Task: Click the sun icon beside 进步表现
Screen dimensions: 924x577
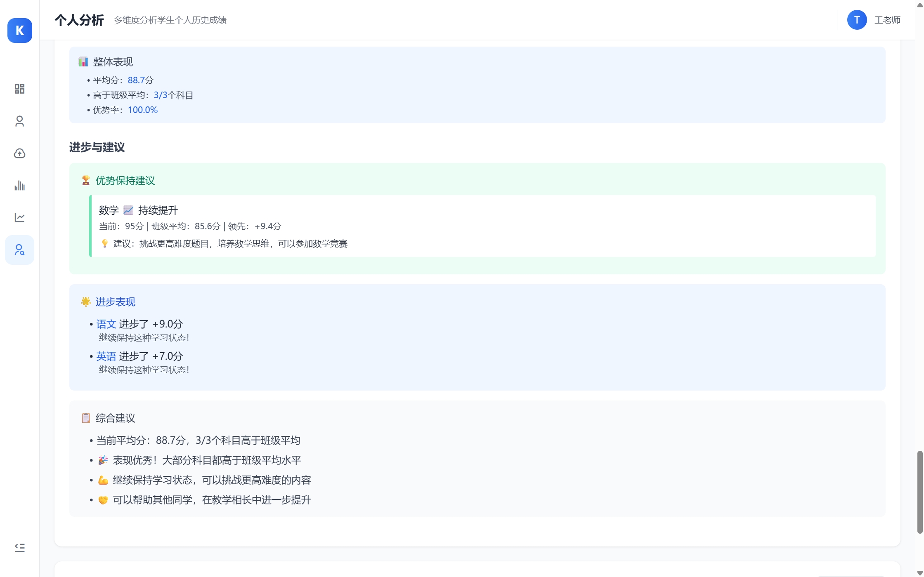Action: (86, 301)
